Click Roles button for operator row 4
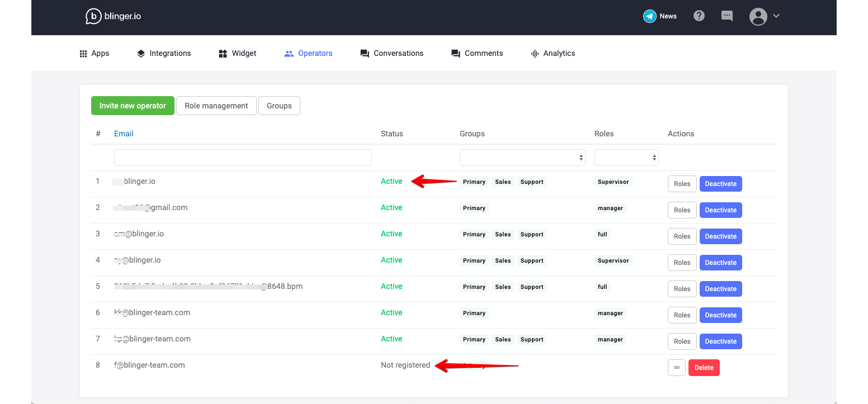This screenshot has height=404, width=868. point(682,263)
